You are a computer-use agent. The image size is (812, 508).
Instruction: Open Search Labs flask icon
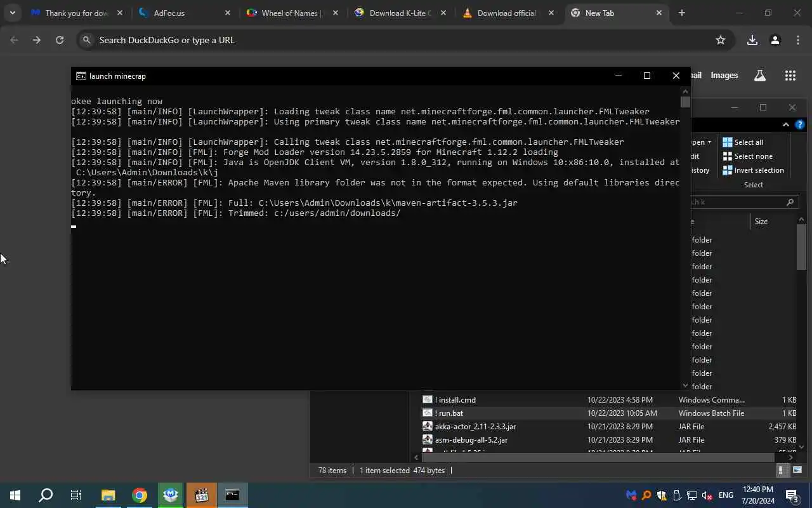pyautogui.click(x=759, y=76)
